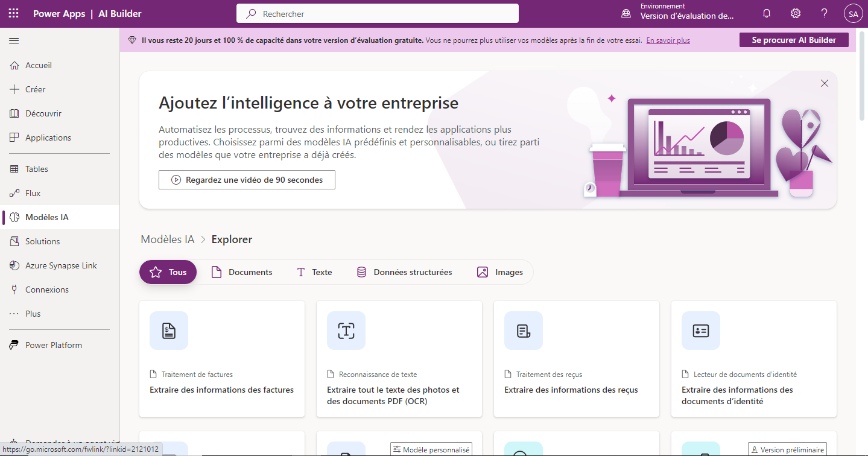Click Regardez une vidéo de 90 secondes

tap(247, 180)
